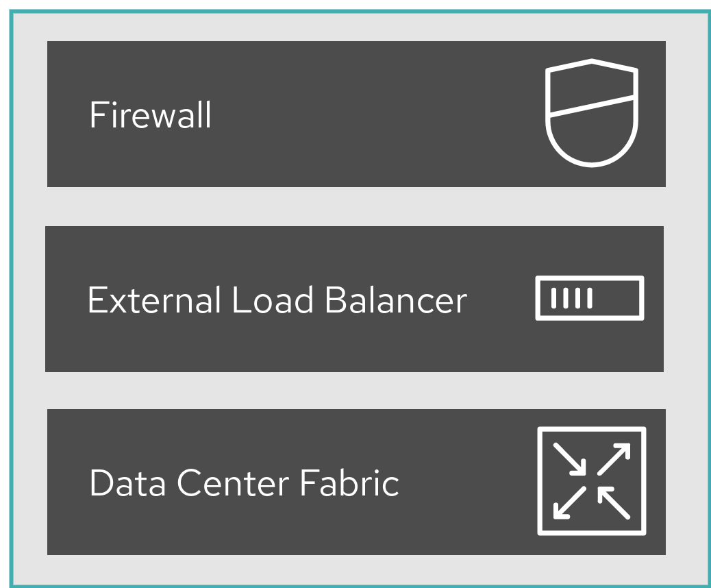Image resolution: width=711 pixels, height=588 pixels.
Task: Click the outward arrow at fabric icon's lower-left
Action: 569,503
